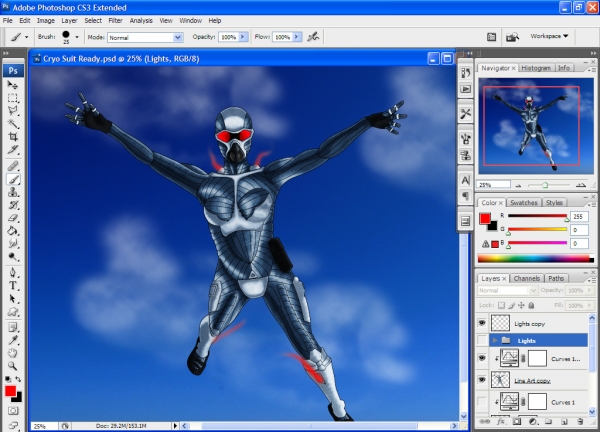Add a layer mask button

(x=517, y=421)
